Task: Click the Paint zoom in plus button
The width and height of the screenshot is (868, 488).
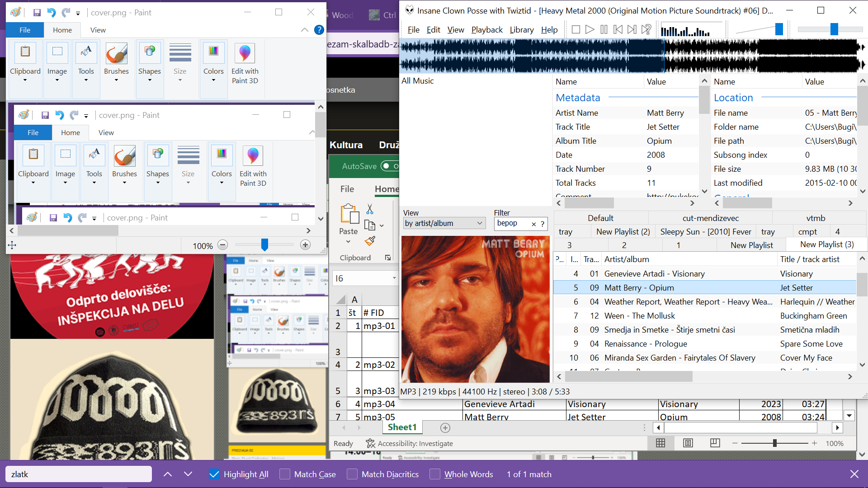Action: (306, 245)
